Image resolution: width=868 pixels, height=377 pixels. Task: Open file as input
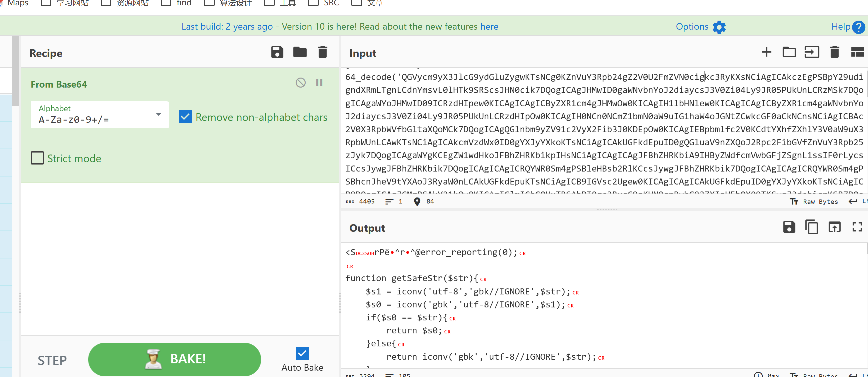pyautogui.click(x=811, y=52)
